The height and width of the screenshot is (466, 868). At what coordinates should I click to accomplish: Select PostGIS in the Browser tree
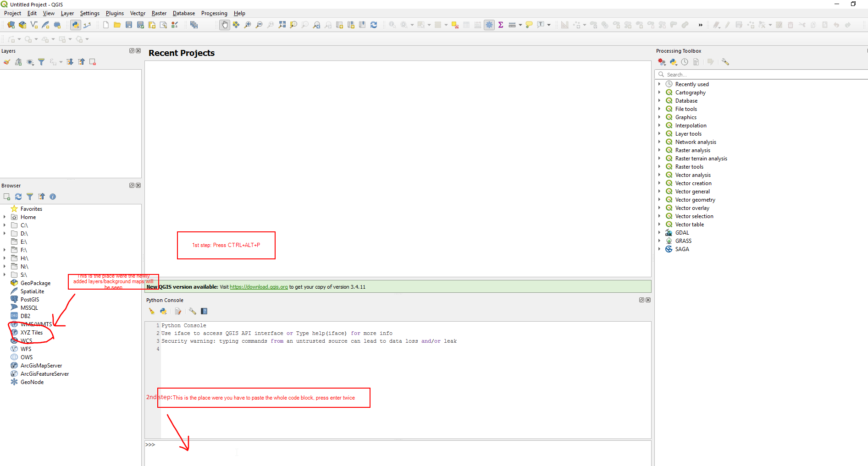pos(30,300)
